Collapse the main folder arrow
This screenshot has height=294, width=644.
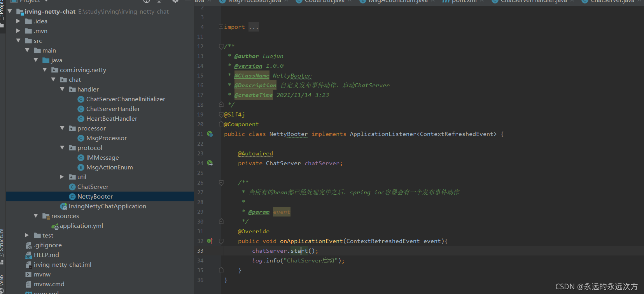[x=27, y=50]
